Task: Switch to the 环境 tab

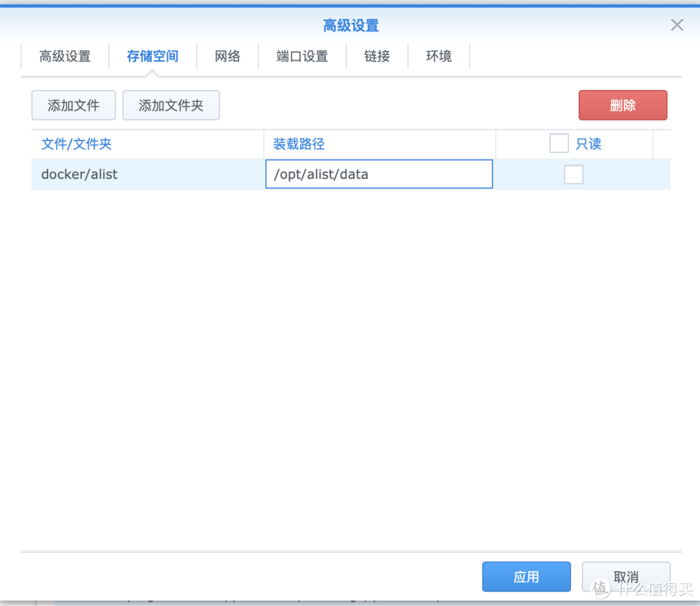Action: 439,56
